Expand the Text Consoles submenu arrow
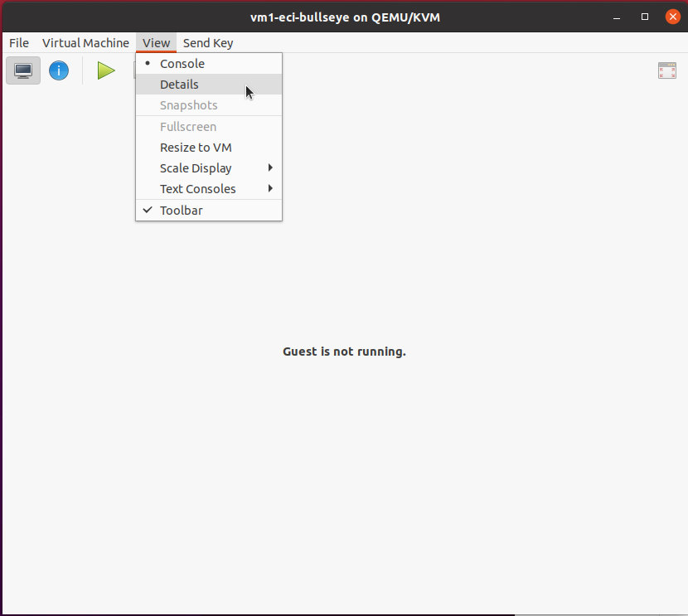Screen dimensions: 688x616 point(270,189)
